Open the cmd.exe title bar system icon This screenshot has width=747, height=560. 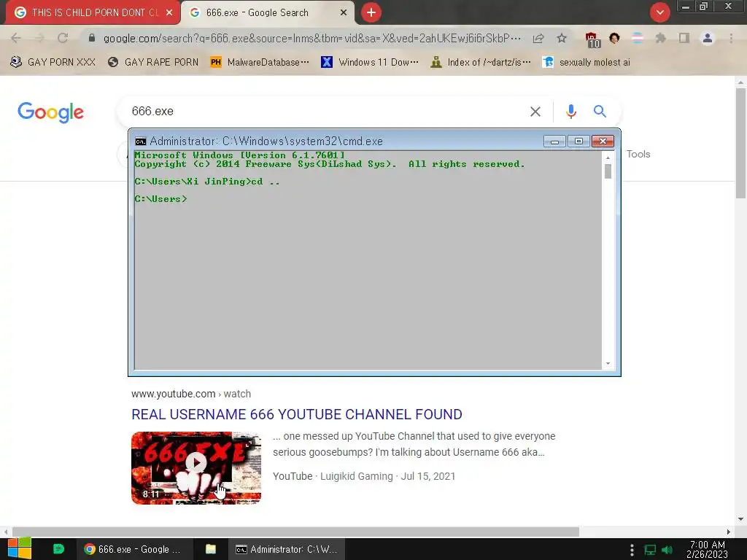[141, 141]
